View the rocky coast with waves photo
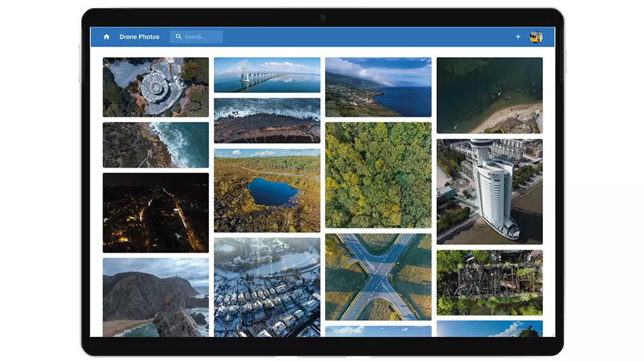The width and height of the screenshot is (644, 362). 156,145
